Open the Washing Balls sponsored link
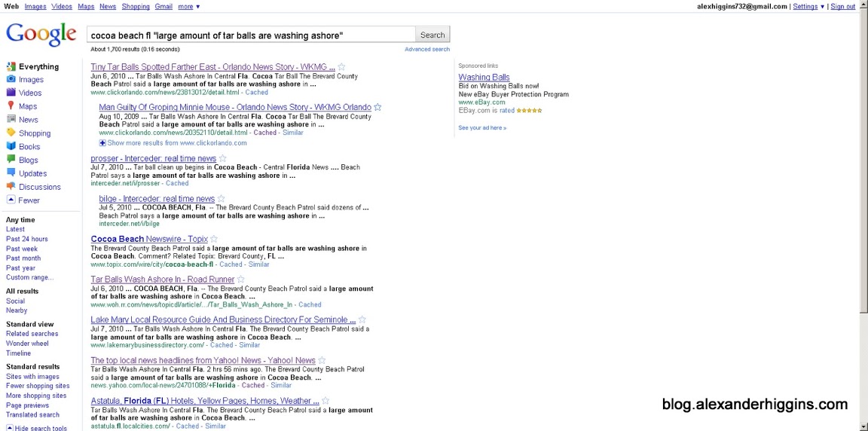This screenshot has height=431, width=868. 484,78
